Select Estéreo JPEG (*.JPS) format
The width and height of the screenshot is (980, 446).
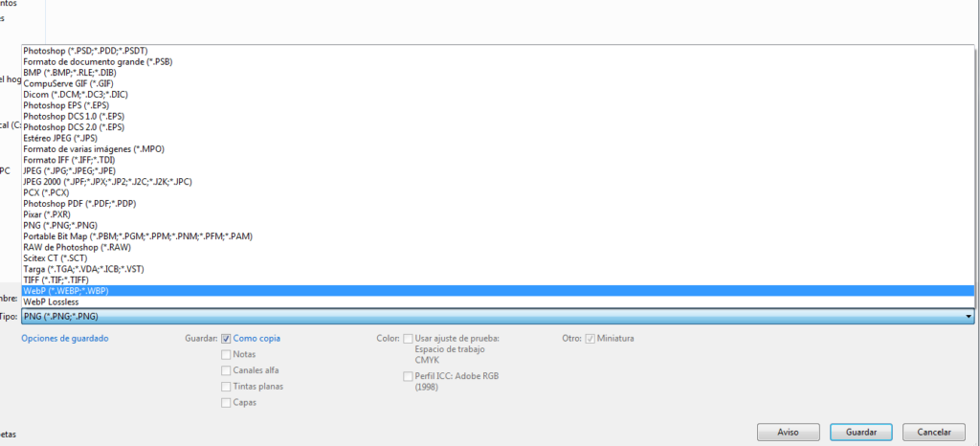[x=498, y=138]
